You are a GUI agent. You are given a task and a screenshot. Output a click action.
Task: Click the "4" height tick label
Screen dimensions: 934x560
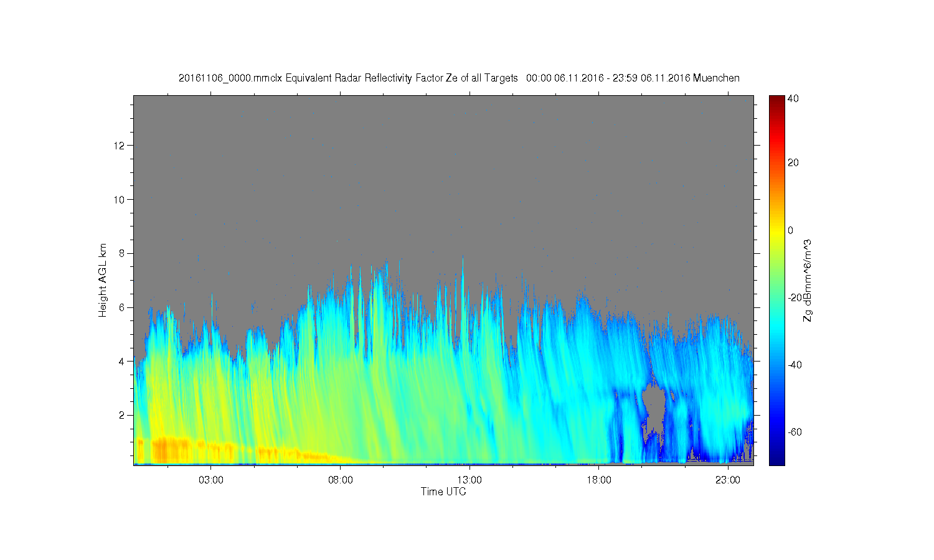point(123,361)
